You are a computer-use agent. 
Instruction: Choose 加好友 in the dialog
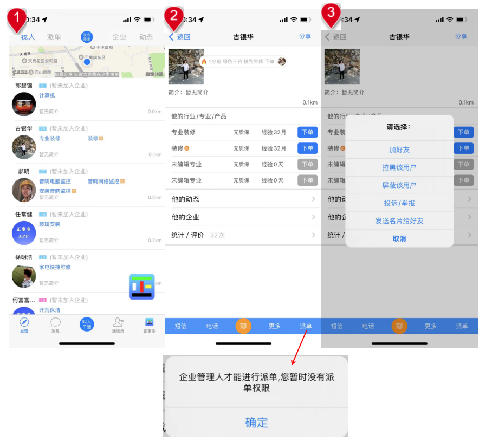click(x=399, y=150)
